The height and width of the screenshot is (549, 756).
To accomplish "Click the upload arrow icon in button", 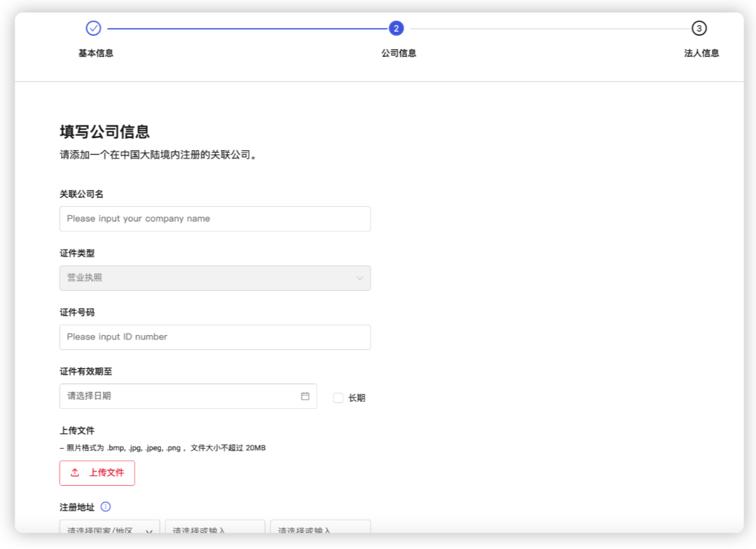I will [75, 473].
